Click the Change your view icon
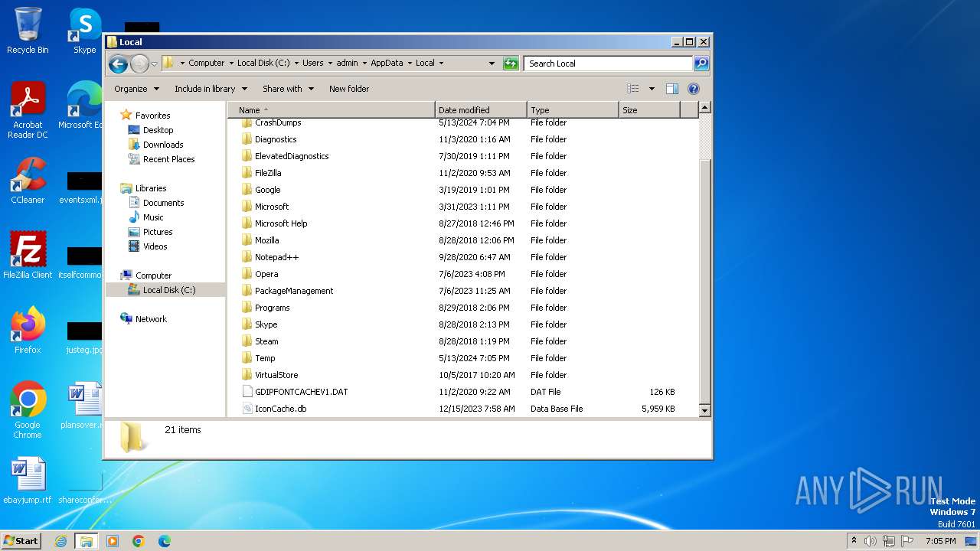The image size is (980, 551). click(x=632, y=89)
